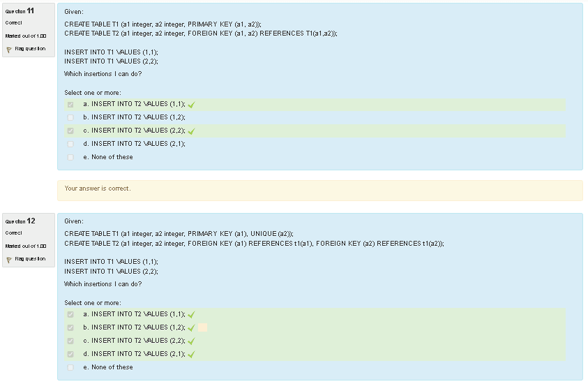
Task: Click the green checkmark beside Question 12 option c
Action: 190,341
